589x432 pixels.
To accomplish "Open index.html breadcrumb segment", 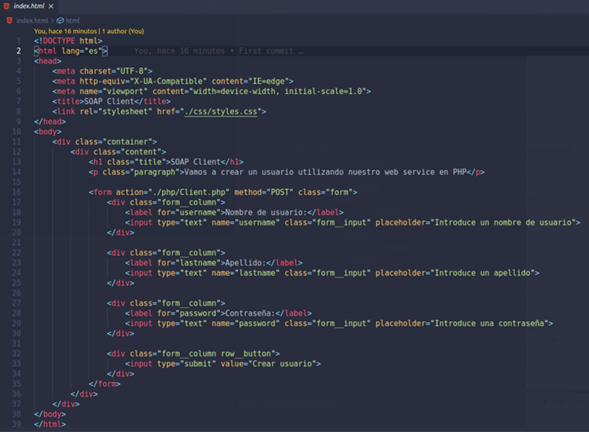I will [x=32, y=20].
